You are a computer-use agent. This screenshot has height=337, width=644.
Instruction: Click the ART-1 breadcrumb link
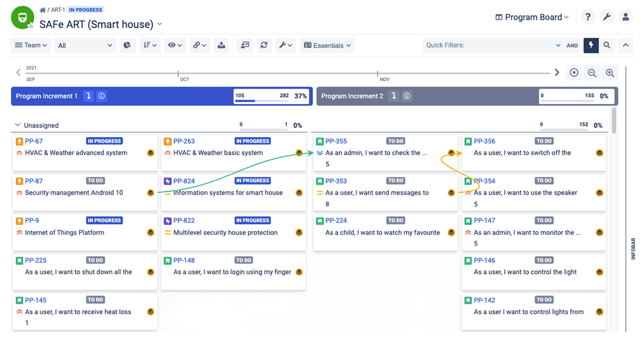coord(58,10)
